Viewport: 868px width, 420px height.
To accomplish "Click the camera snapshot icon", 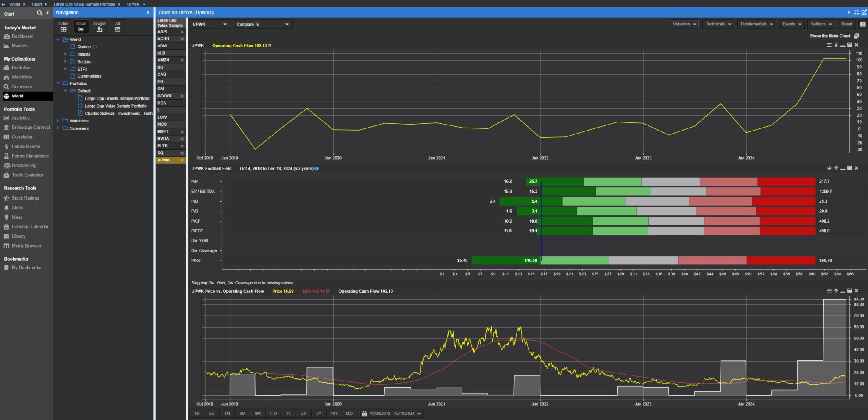I will pos(862,24).
